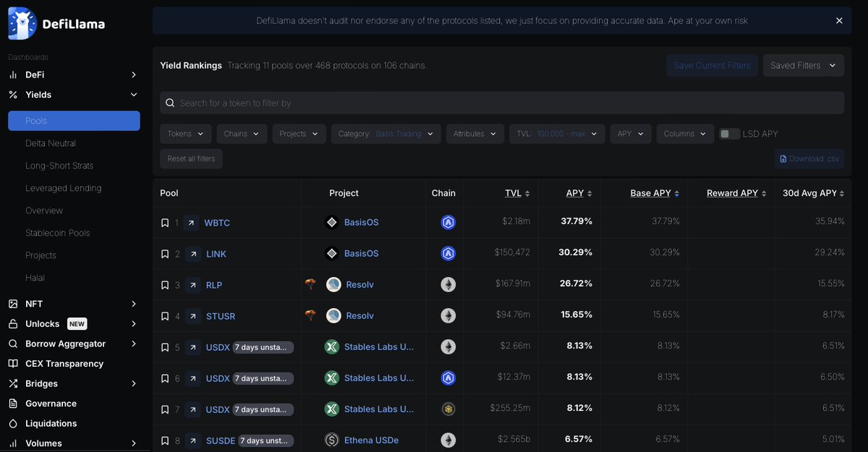
Task: Sort table by 30d Avg APY column
Action: click(x=814, y=193)
